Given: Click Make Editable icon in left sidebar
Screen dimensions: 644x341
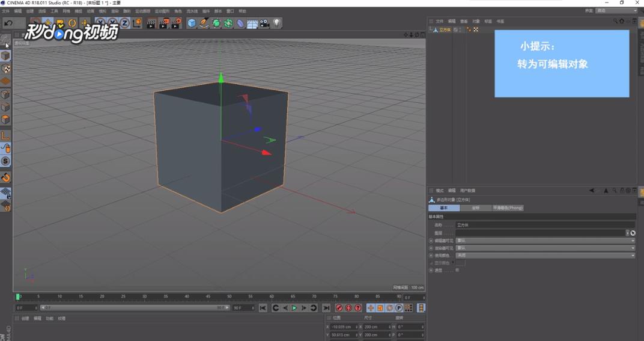Looking at the screenshot, I should pos(5,40).
